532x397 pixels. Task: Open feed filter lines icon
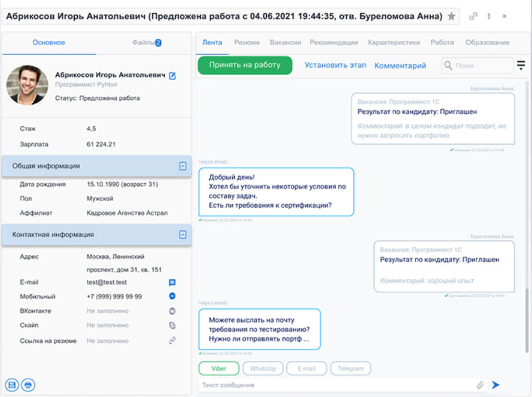[521, 65]
